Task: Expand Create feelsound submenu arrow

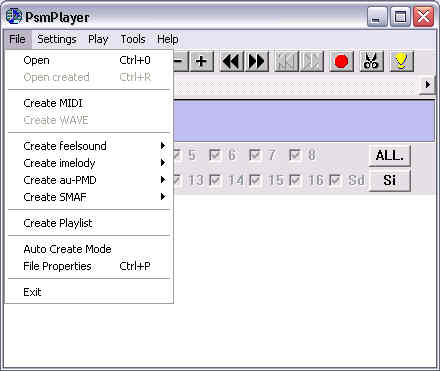Action: [x=163, y=146]
